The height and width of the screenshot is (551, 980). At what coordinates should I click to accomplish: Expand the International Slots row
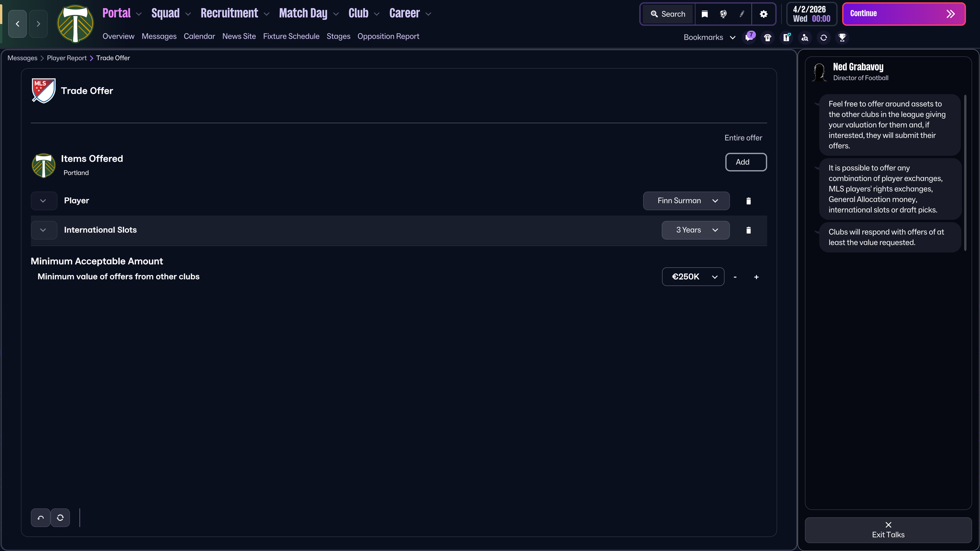pos(43,230)
